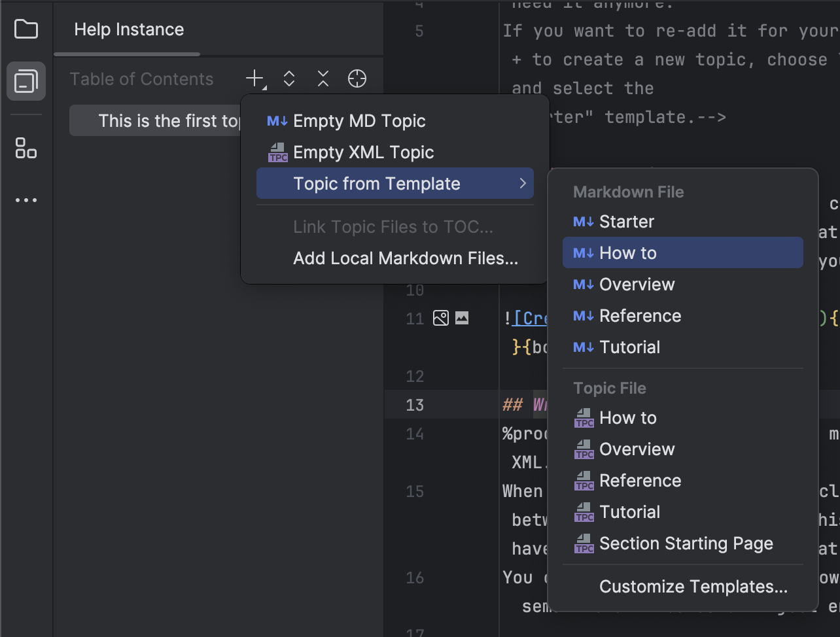Click the plus icon to add a topic
840x637 pixels.
tap(254, 79)
